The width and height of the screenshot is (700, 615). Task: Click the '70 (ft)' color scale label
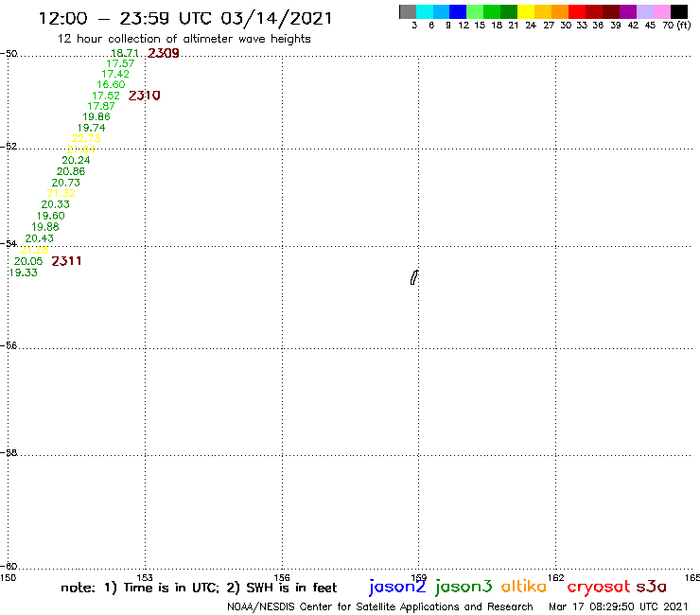676,26
